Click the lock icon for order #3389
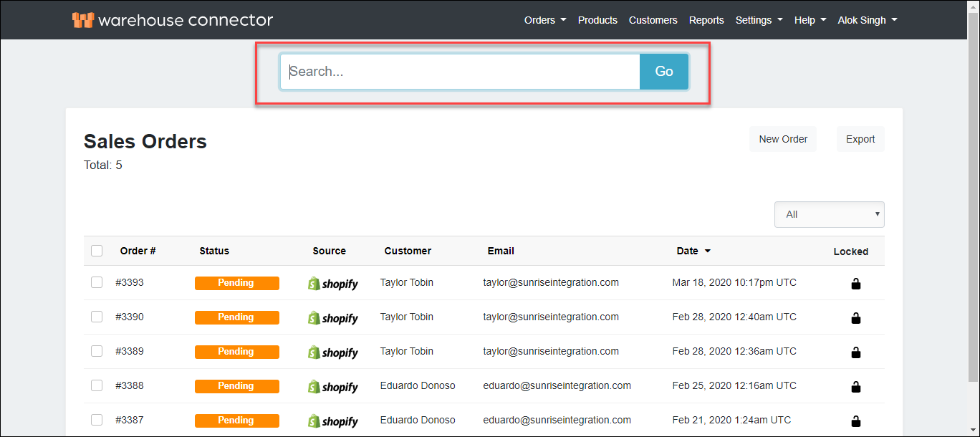Viewport: 980px width, 437px height. coord(855,352)
